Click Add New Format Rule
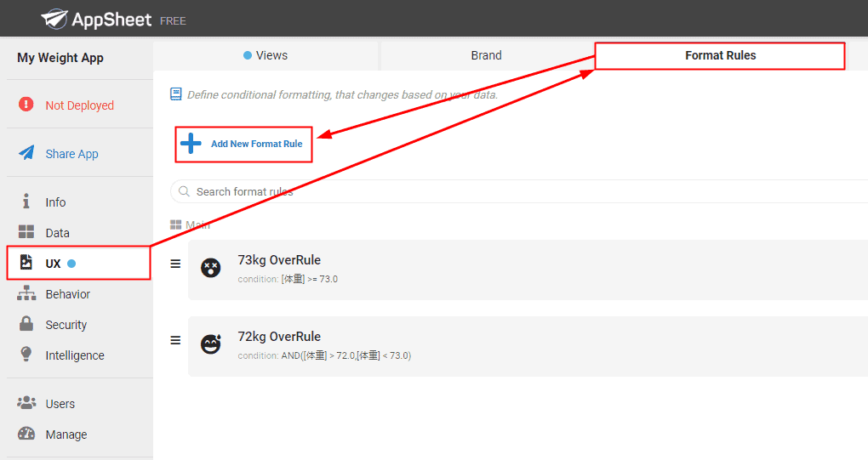Screen dimensions: 868x460 [243, 144]
